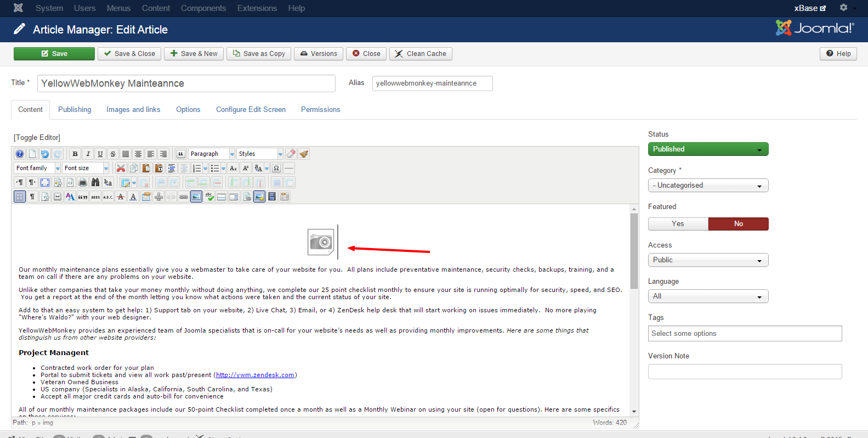868x438 pixels.
Task: Insert special character with omega icon
Action: coord(276,169)
